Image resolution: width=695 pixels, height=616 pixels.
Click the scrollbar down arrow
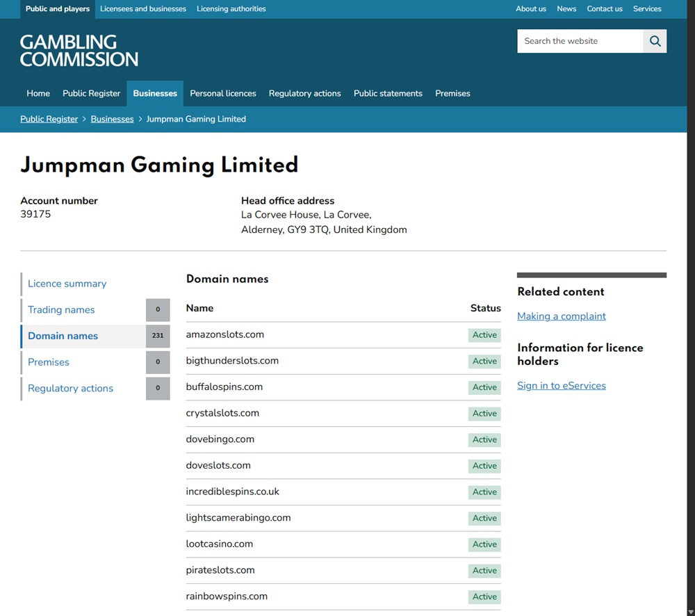691,612
